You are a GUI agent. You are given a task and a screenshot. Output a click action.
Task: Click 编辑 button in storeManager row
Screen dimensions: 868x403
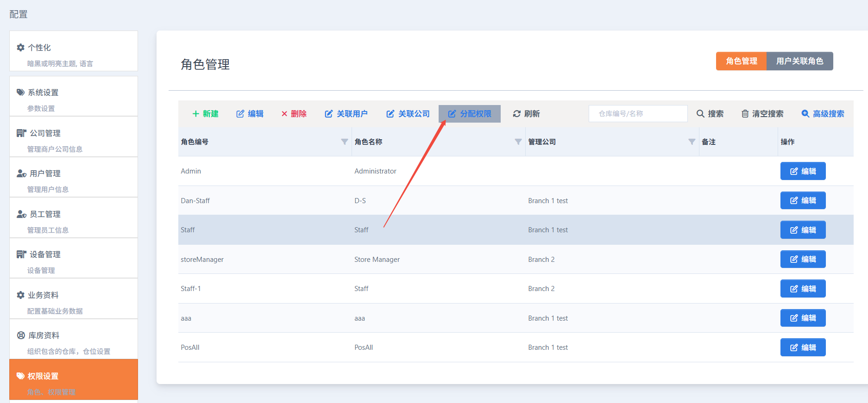[x=803, y=260]
